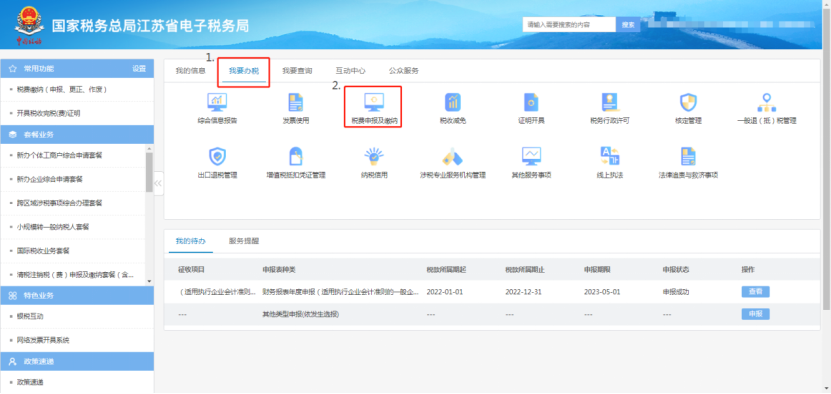Click 申报状态 column header

click(676, 269)
